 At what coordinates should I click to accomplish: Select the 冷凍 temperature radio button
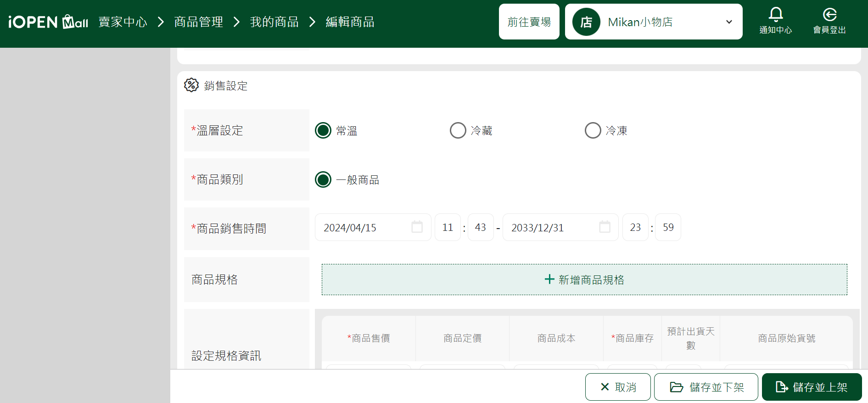(593, 130)
